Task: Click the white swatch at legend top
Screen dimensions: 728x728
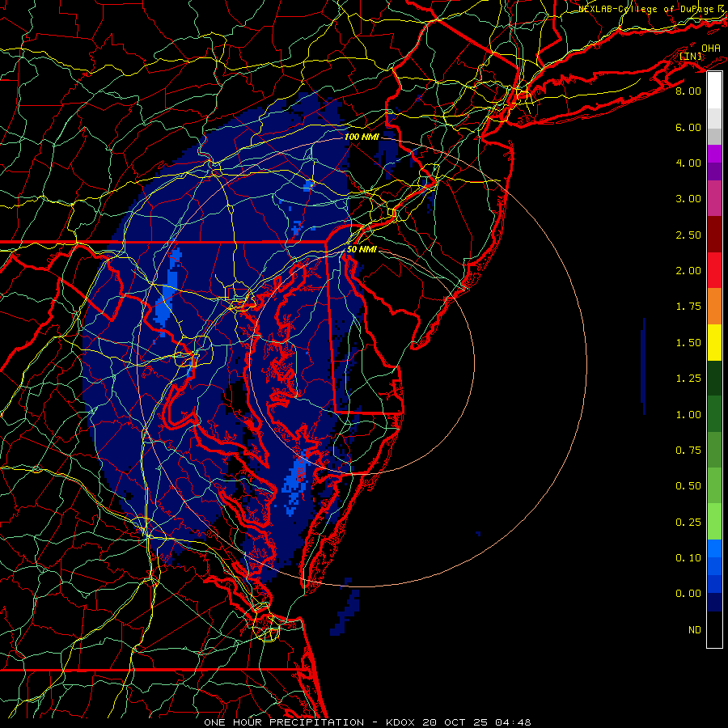Action: point(714,90)
